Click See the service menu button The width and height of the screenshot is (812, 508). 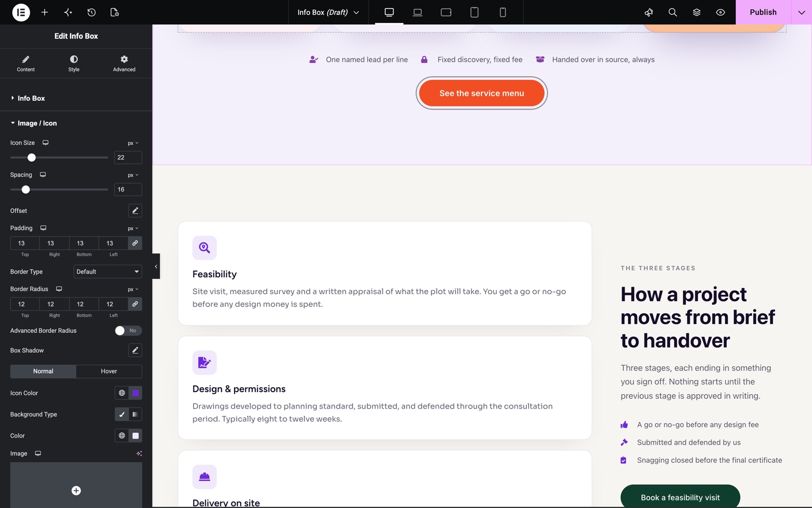(x=482, y=93)
